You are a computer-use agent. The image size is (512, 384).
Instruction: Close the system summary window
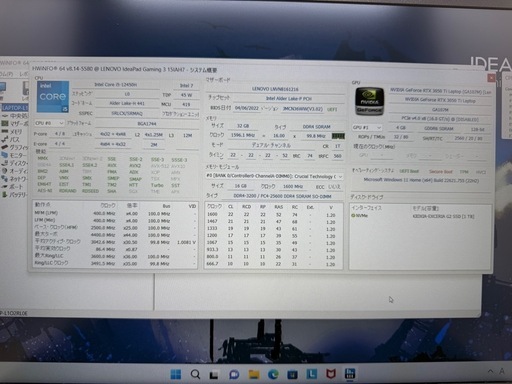pos(491,78)
